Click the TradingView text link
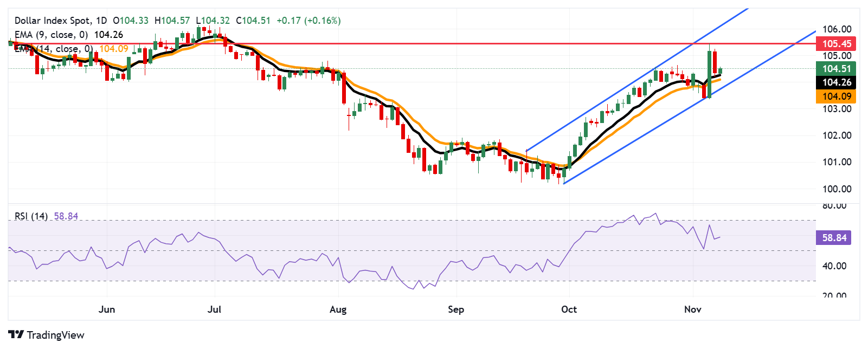This screenshot has height=349, width=868. pos(55,335)
